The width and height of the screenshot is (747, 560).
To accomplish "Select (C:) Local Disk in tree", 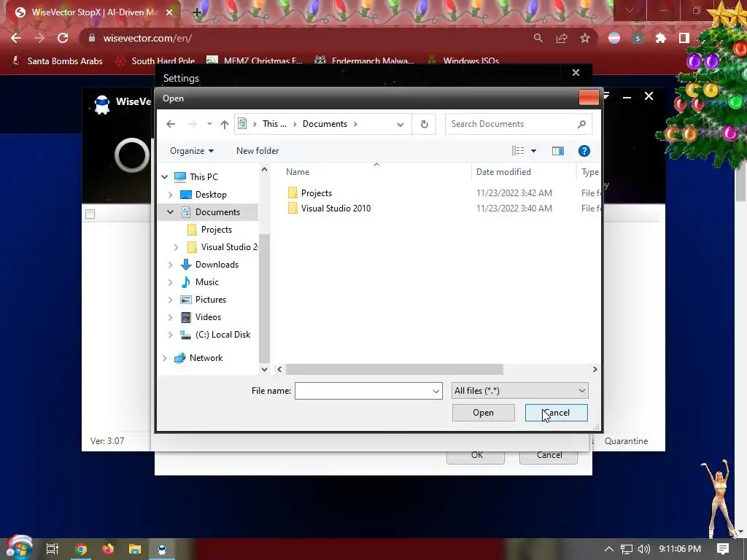I will tap(215, 334).
